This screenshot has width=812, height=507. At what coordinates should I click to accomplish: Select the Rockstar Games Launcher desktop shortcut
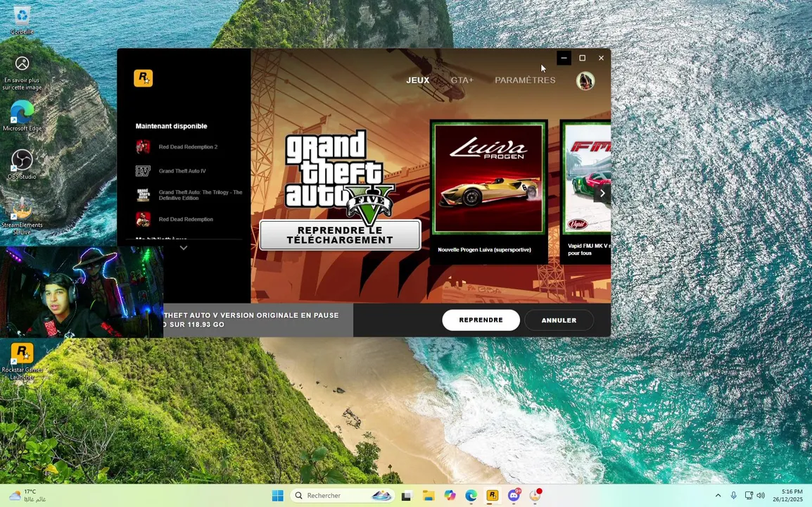(22, 361)
